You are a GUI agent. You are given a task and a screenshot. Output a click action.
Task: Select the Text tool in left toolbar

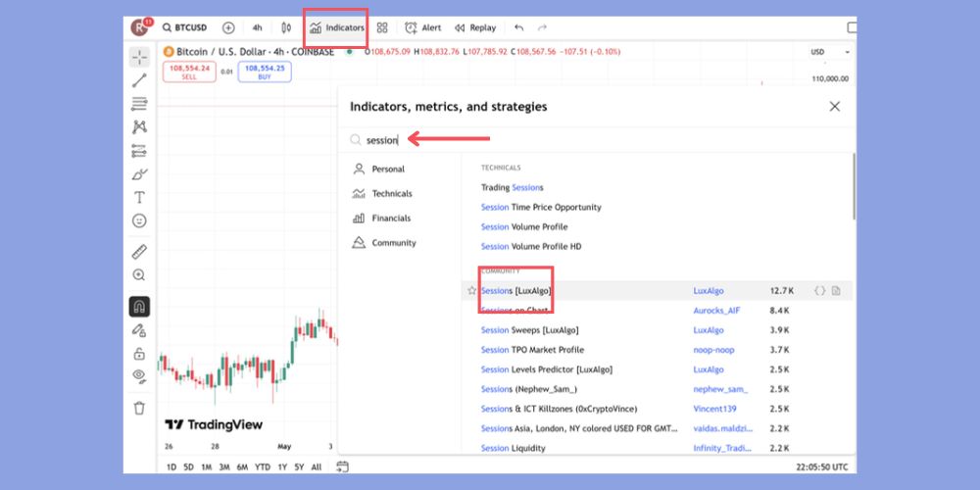click(139, 197)
